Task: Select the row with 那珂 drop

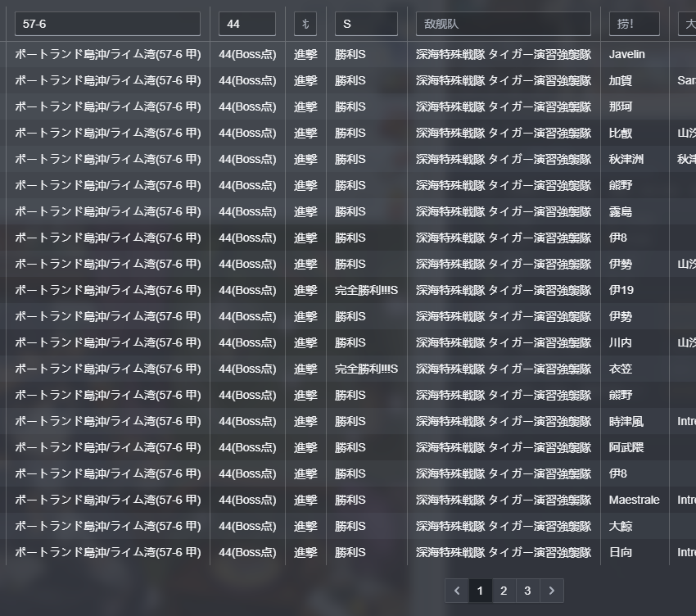Action: [x=621, y=107]
